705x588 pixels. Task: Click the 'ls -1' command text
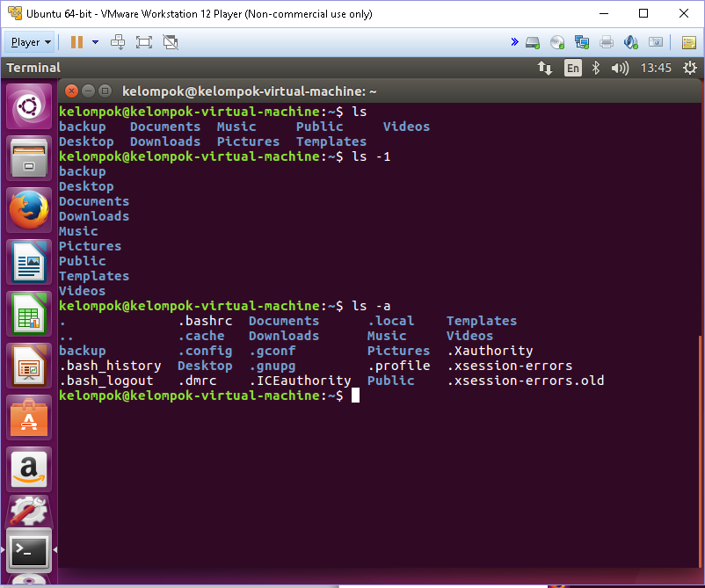(371, 156)
